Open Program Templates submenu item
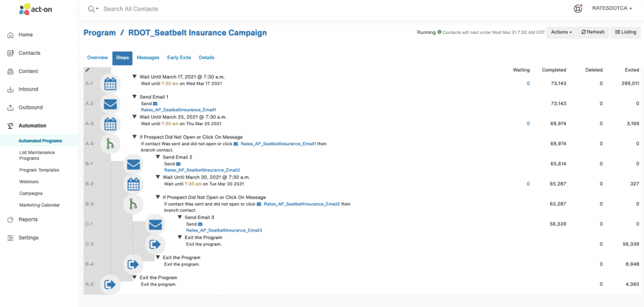This screenshot has width=644, height=307. coord(39,170)
